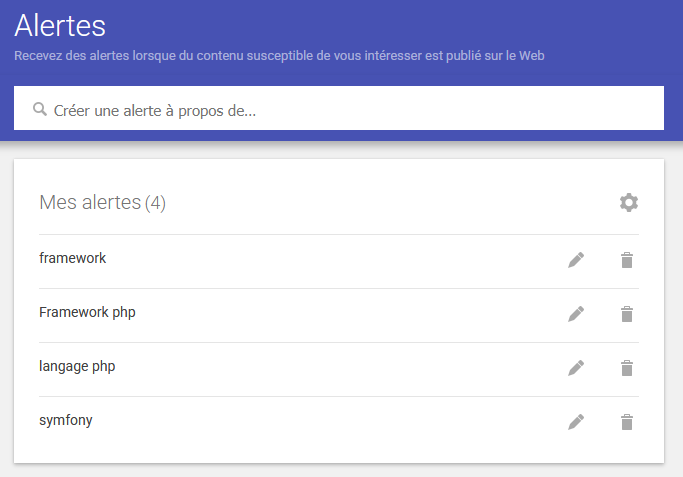Select the framework alert entry
This screenshot has height=477, width=683.
click(x=72, y=258)
